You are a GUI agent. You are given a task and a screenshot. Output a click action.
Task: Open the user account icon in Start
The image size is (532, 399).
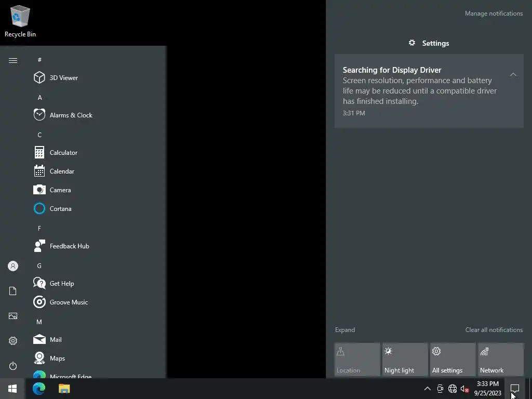pyautogui.click(x=13, y=266)
